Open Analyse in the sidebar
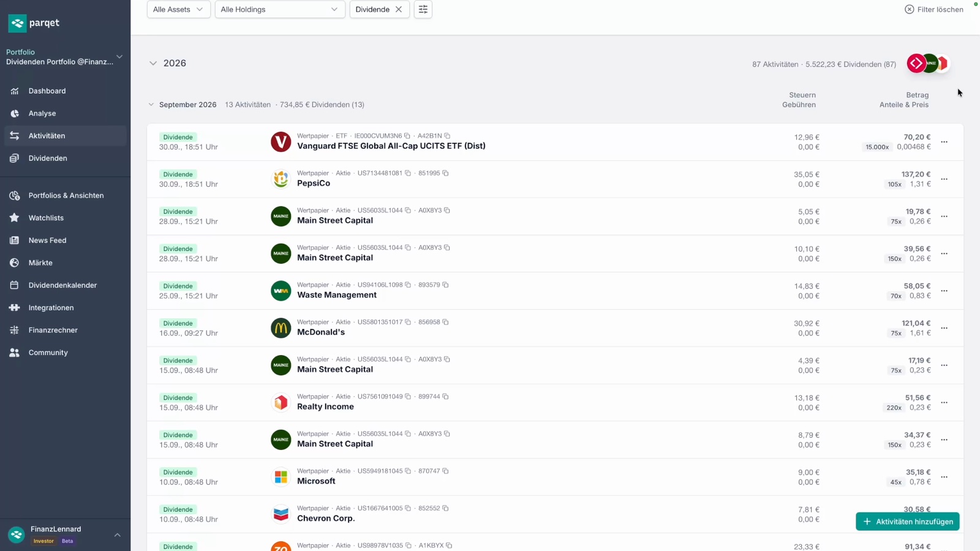This screenshot has height=551, width=980. pyautogui.click(x=65, y=113)
